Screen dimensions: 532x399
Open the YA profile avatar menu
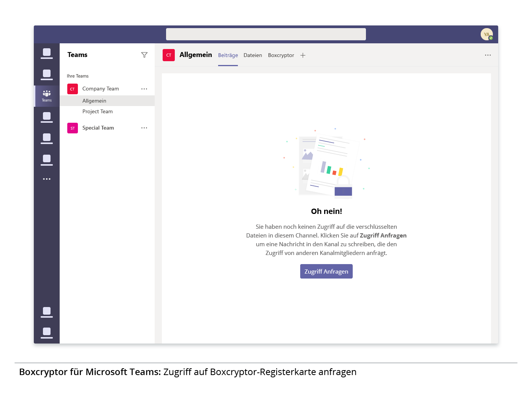(487, 35)
